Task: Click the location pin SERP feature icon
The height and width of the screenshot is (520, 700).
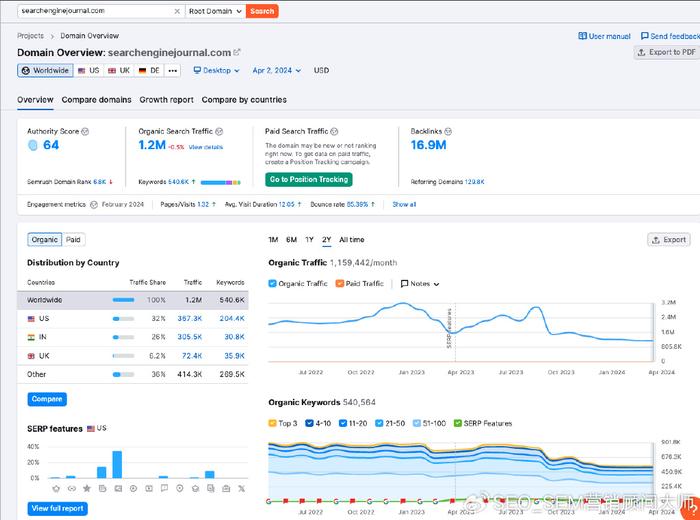Action: pos(179,488)
